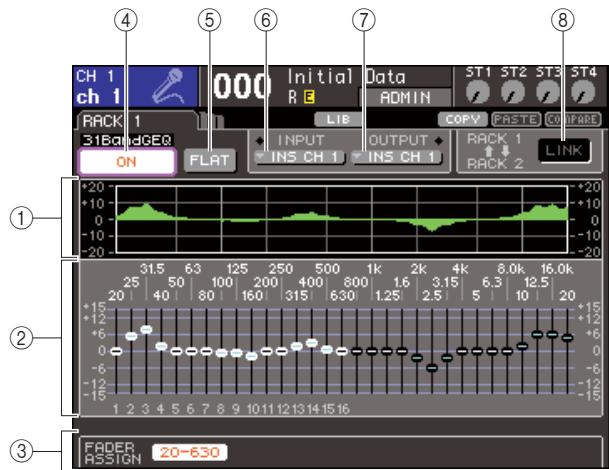609x470 pixels.
Task: Select the 16.0k band fader
Action: [552, 334]
